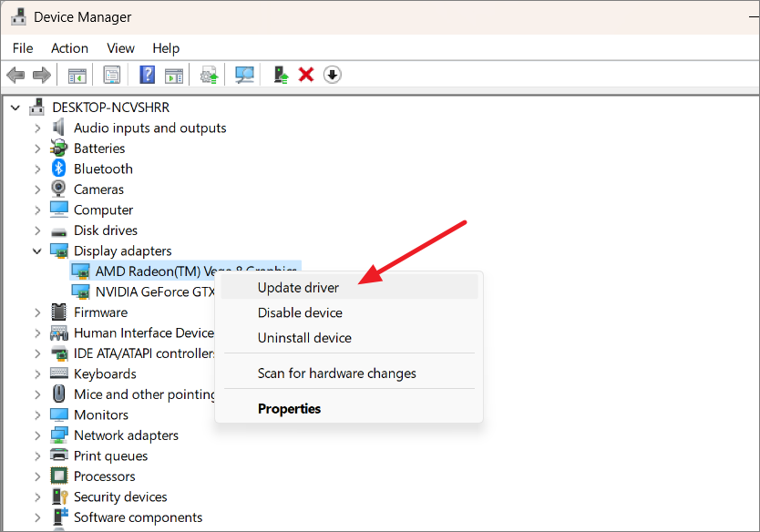Expand the Print queues category
Image resolution: width=760 pixels, height=532 pixels.
click(x=37, y=455)
